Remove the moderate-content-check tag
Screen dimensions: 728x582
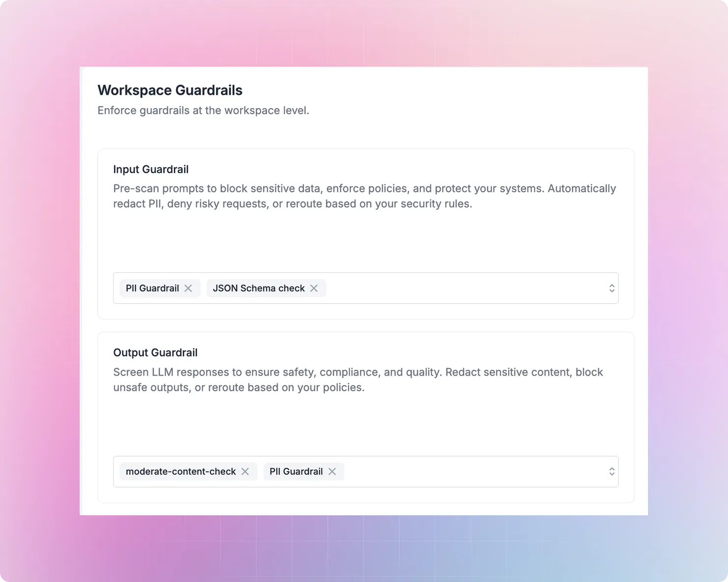pyautogui.click(x=245, y=472)
